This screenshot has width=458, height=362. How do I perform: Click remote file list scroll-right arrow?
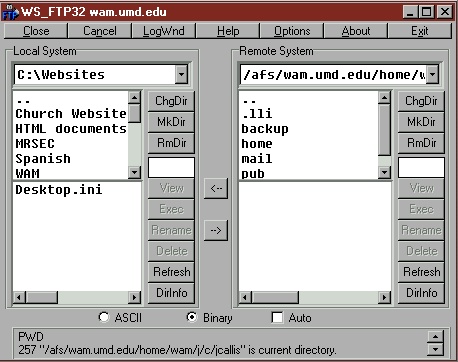point(384,297)
